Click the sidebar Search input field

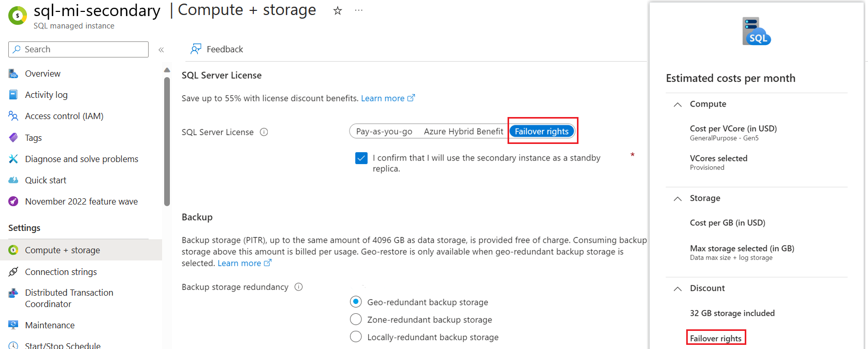pos(83,49)
